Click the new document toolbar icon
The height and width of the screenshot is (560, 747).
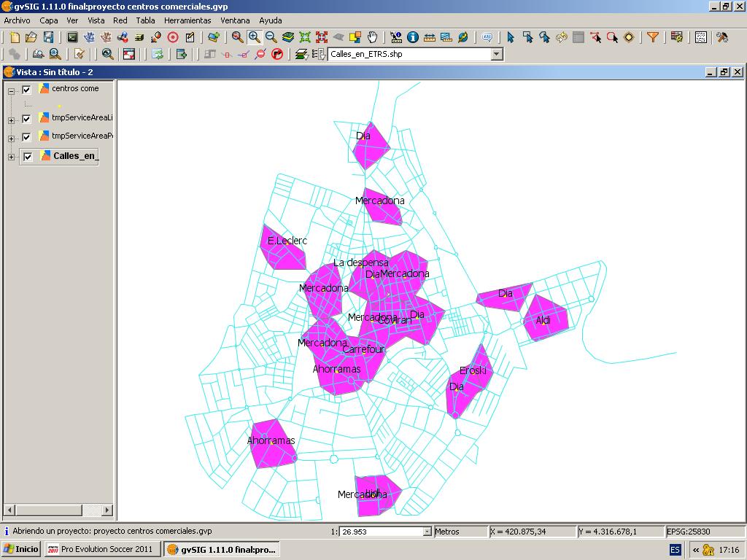click(x=15, y=37)
